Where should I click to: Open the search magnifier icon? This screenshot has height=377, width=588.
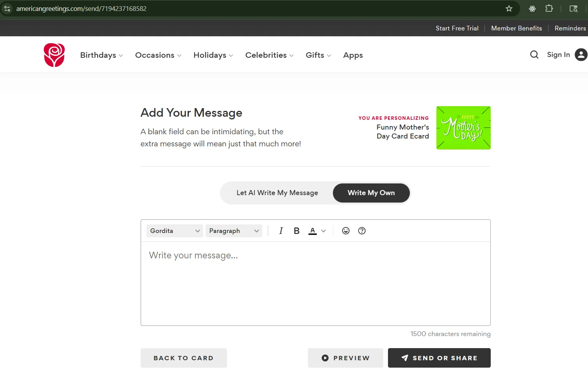(x=534, y=55)
